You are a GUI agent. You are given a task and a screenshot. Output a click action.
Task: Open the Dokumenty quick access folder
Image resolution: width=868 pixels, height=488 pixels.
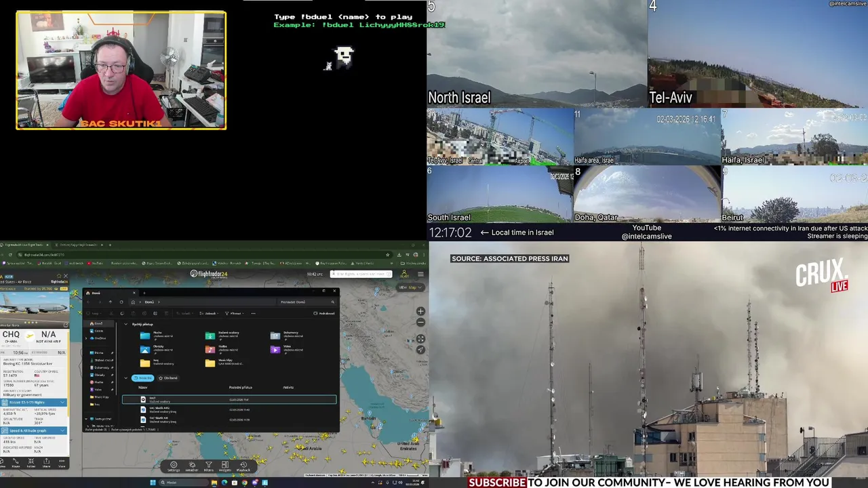click(x=288, y=335)
